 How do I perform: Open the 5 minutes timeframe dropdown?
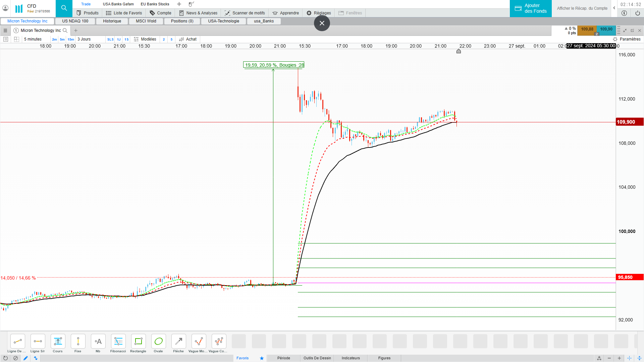[33, 39]
